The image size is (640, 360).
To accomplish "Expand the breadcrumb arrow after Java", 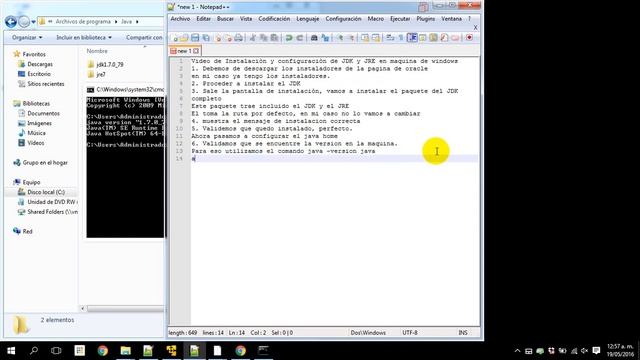I will (137, 22).
